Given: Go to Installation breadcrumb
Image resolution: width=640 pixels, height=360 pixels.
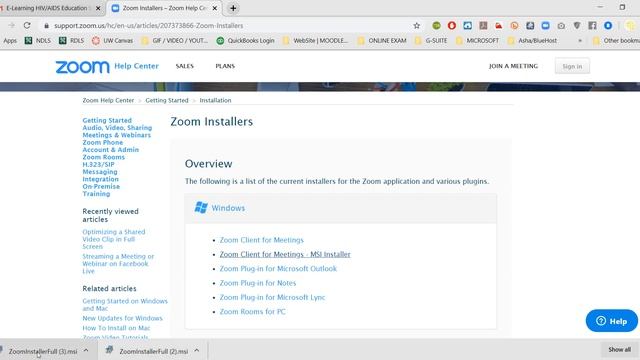Looking at the screenshot, I should [215, 100].
